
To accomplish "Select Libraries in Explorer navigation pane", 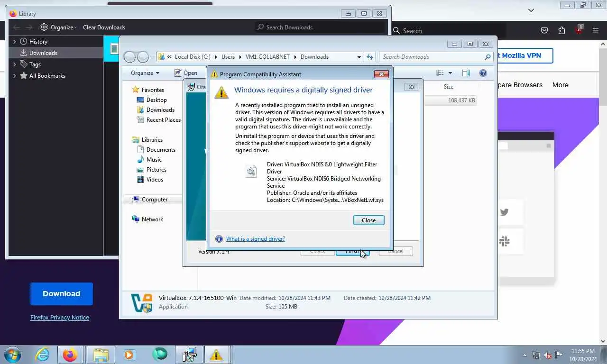I will coord(152,140).
